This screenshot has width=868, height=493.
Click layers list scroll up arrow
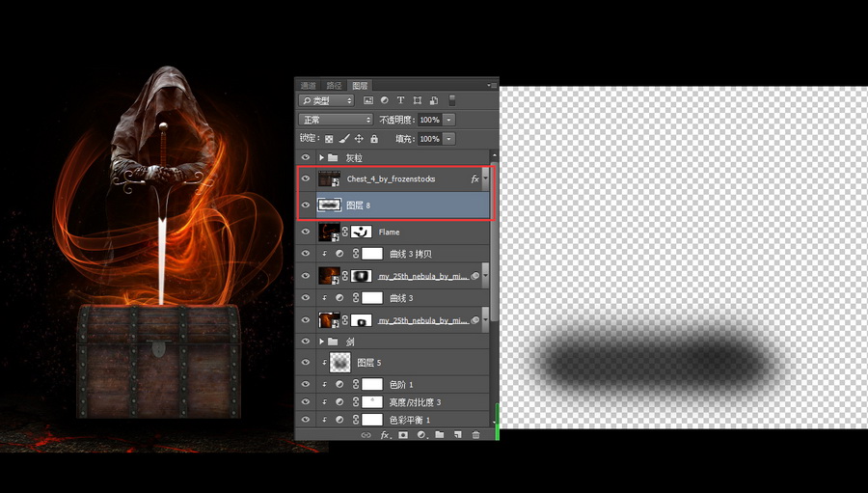point(495,155)
